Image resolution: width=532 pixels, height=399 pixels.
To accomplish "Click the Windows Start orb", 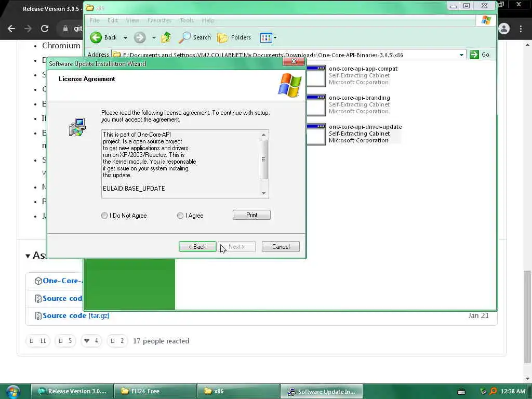I will pyautogui.click(x=13, y=392).
